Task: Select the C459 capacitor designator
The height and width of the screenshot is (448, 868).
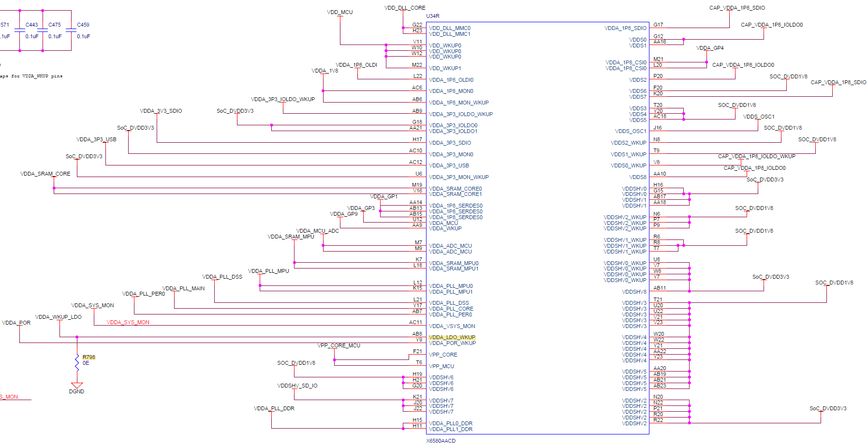Action: point(83,25)
